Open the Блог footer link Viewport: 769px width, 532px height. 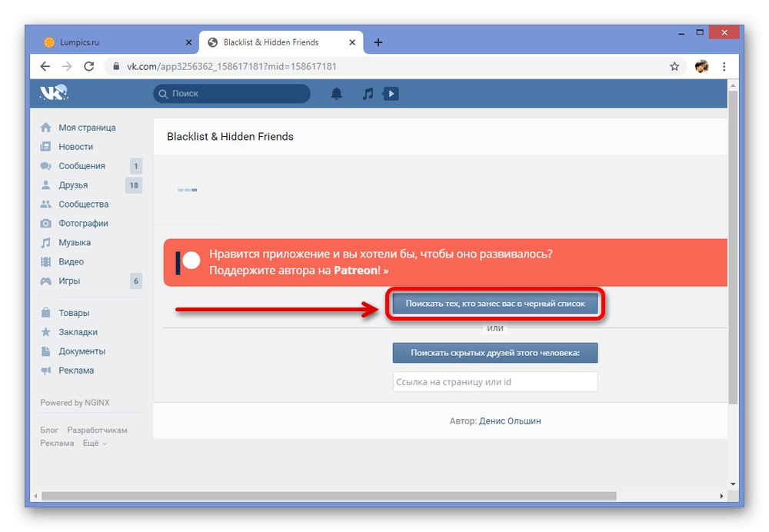(x=49, y=430)
